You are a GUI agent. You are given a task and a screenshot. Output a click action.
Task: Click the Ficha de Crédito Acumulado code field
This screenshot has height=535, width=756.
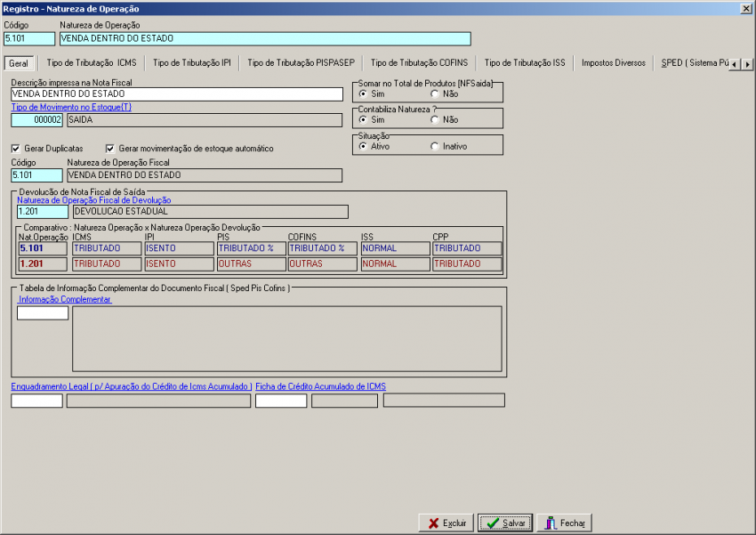(x=281, y=401)
